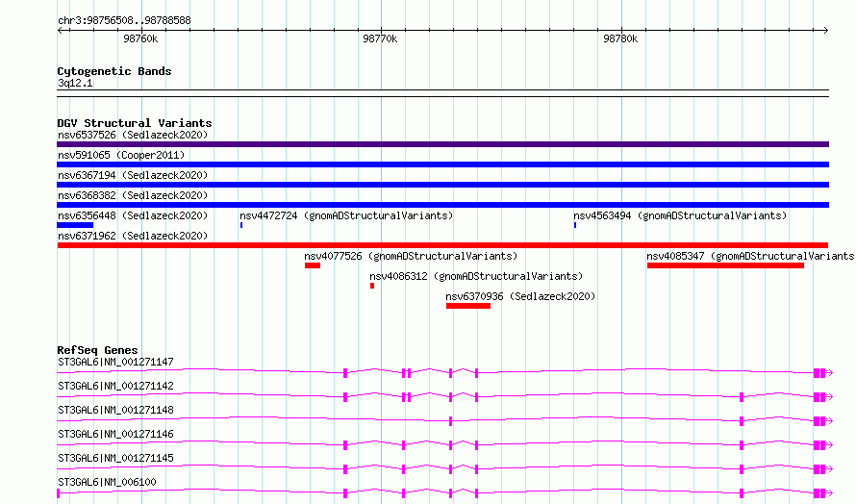The height and width of the screenshot is (504, 856).
Task: Click the right arrow of the ruler
Action: [x=825, y=30]
